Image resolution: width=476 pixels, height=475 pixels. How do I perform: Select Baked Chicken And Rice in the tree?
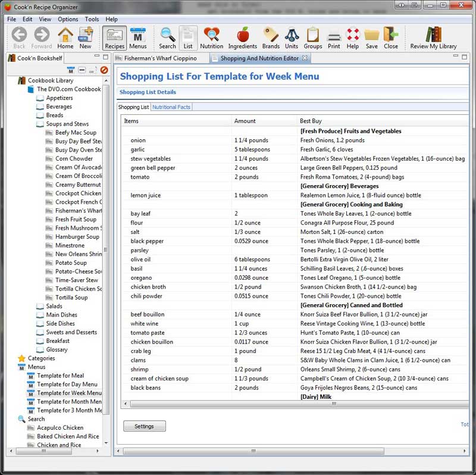tap(68, 436)
